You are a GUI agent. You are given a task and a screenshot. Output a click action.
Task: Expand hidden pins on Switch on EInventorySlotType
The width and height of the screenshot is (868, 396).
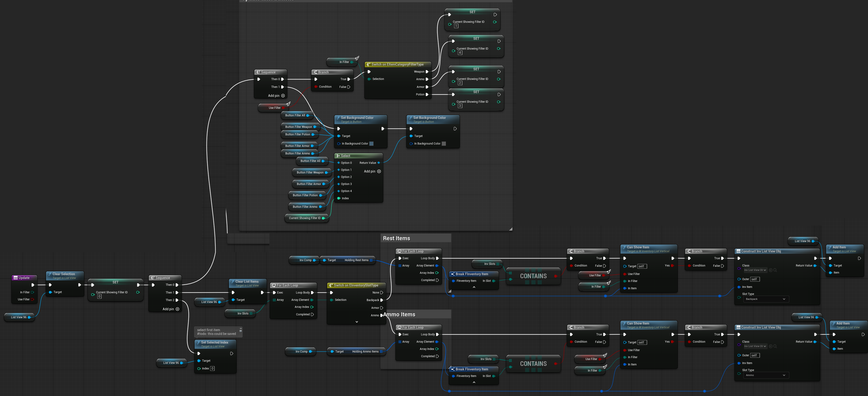357,322
